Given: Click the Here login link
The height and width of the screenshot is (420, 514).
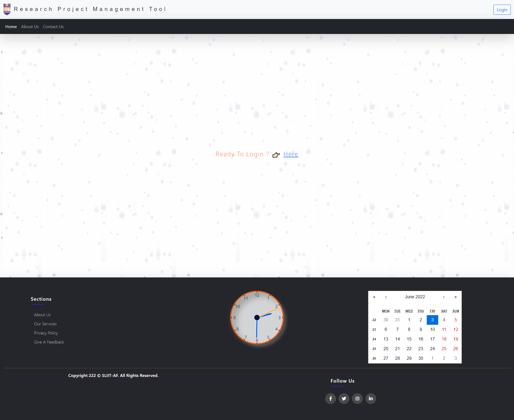Looking at the screenshot, I should (x=291, y=154).
